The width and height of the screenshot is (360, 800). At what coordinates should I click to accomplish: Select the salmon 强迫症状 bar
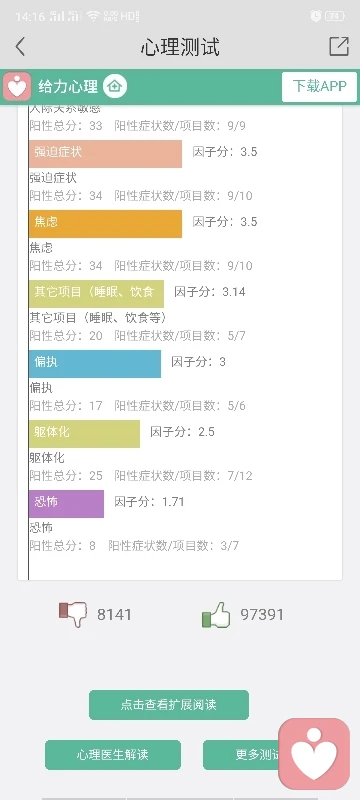[x=106, y=154]
